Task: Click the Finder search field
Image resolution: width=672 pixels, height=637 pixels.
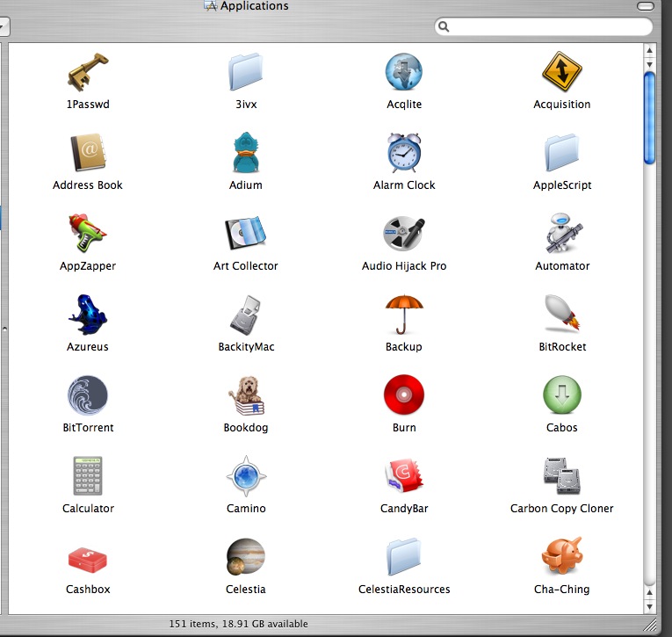Action: [544, 26]
